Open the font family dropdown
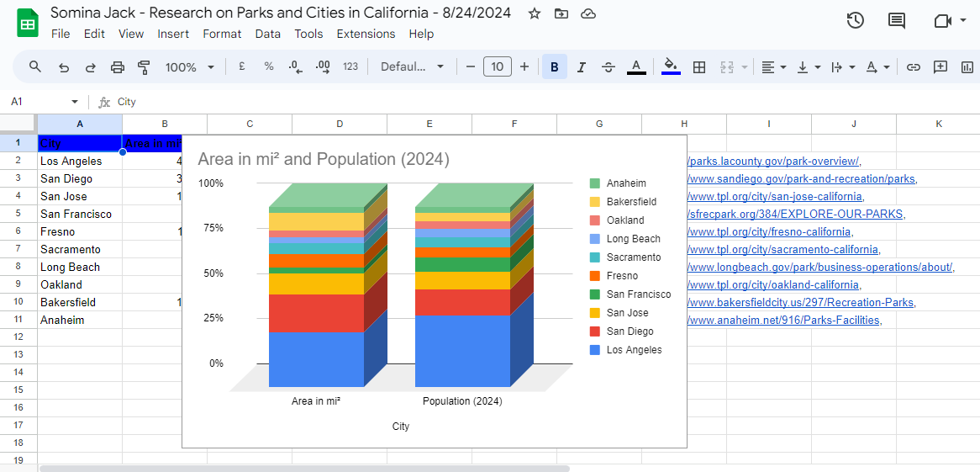 click(x=413, y=67)
